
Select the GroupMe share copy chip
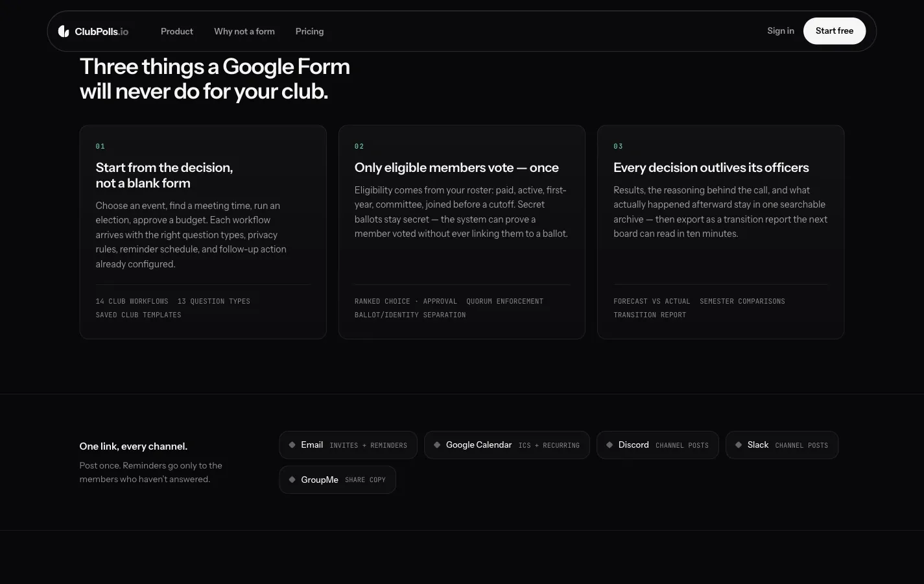338,480
